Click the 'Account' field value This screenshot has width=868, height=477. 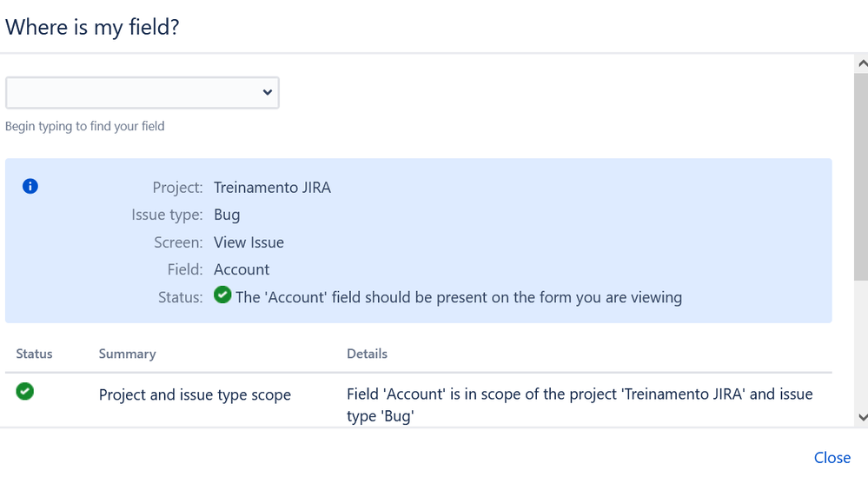pyautogui.click(x=242, y=269)
